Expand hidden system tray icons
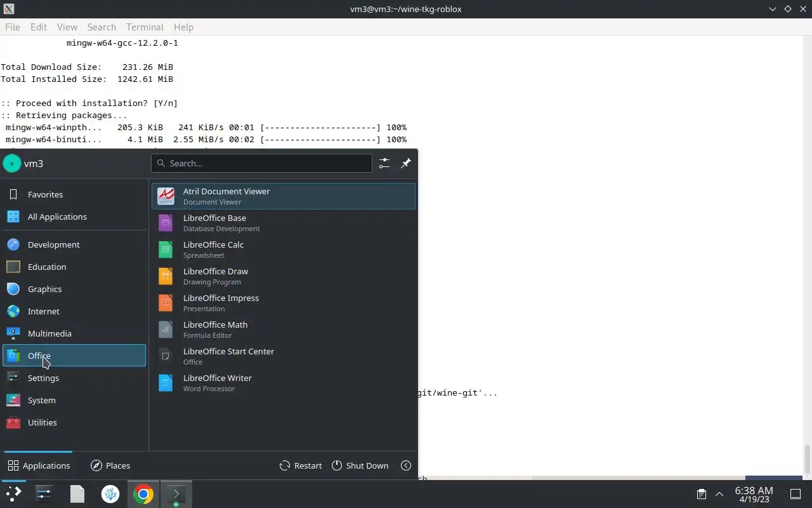812x508 pixels. click(719, 494)
